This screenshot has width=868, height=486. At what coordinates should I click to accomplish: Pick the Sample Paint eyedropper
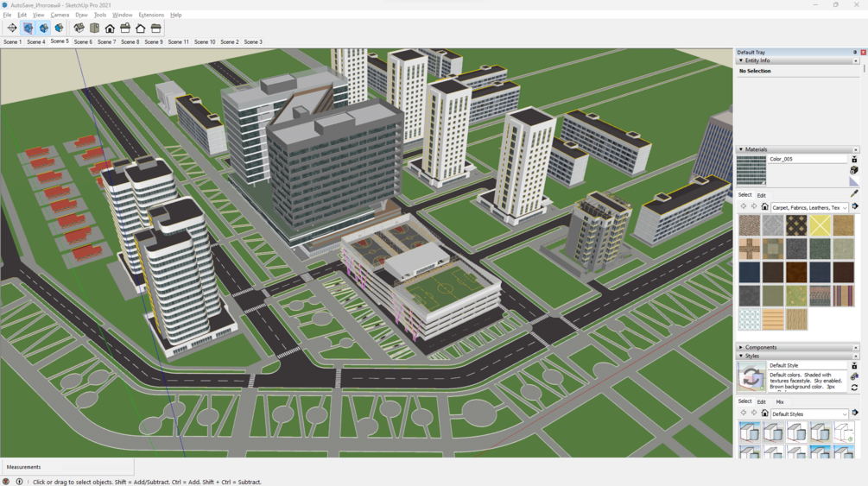point(854,193)
